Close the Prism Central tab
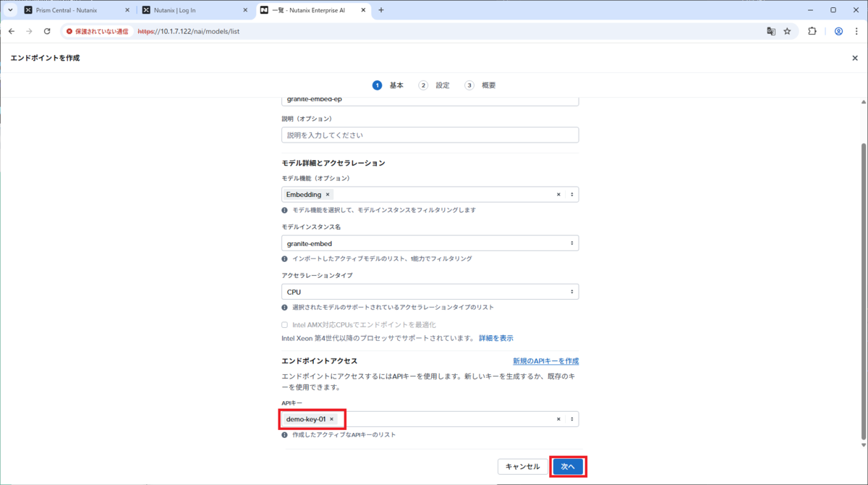 (x=127, y=10)
